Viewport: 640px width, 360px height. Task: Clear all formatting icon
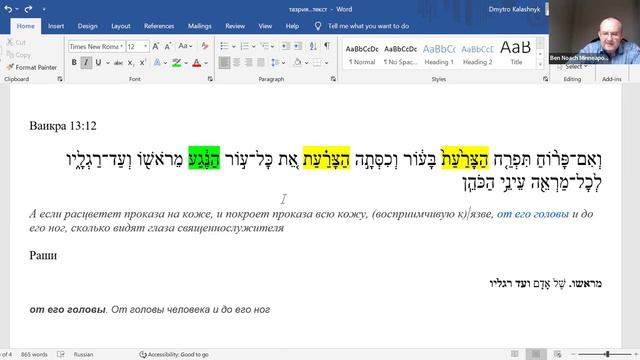204,46
